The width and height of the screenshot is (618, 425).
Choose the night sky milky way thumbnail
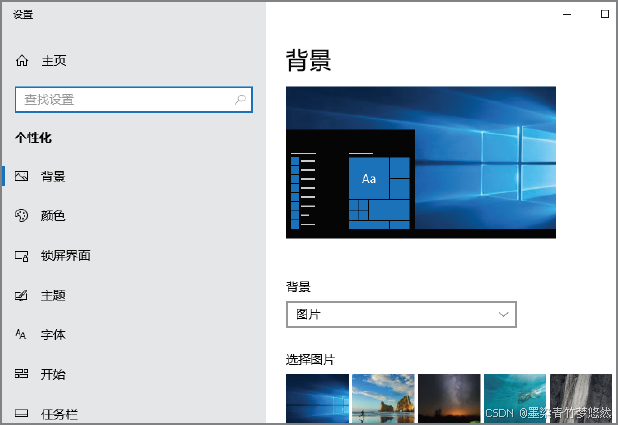point(449,399)
